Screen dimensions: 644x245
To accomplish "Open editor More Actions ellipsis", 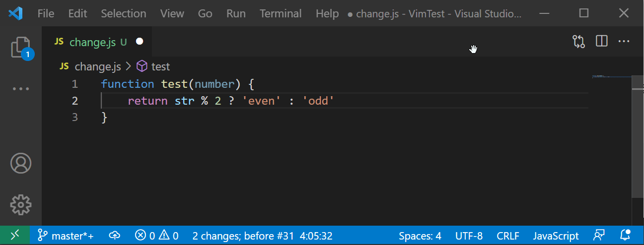I will [624, 42].
